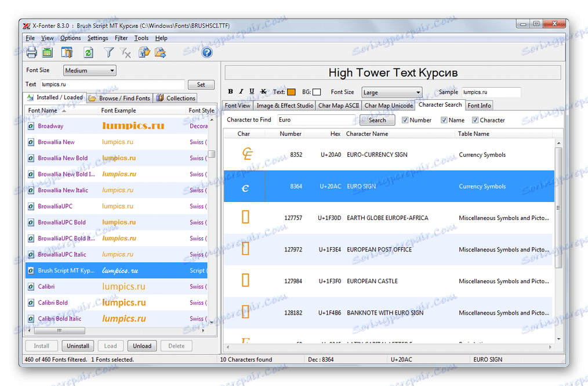The width and height of the screenshot is (588, 386).
Task: Open the settings tools toolbar icon
Action: pyautogui.click(x=67, y=52)
